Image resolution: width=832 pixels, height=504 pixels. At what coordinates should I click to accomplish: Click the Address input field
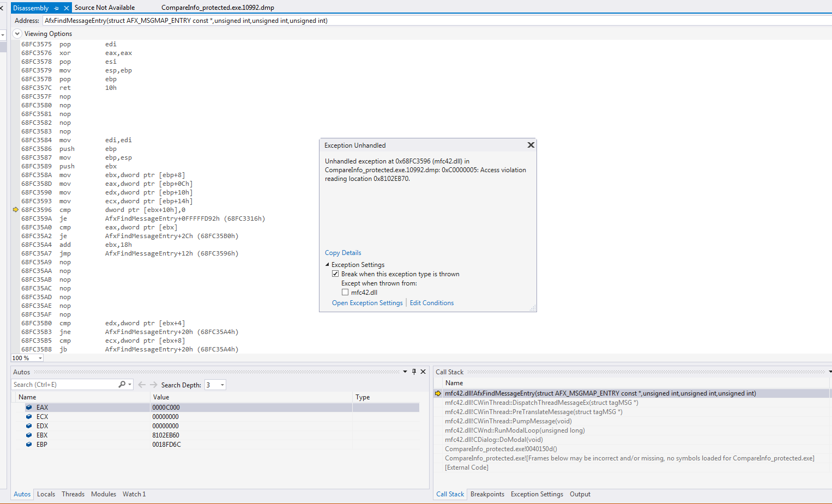[436, 21]
